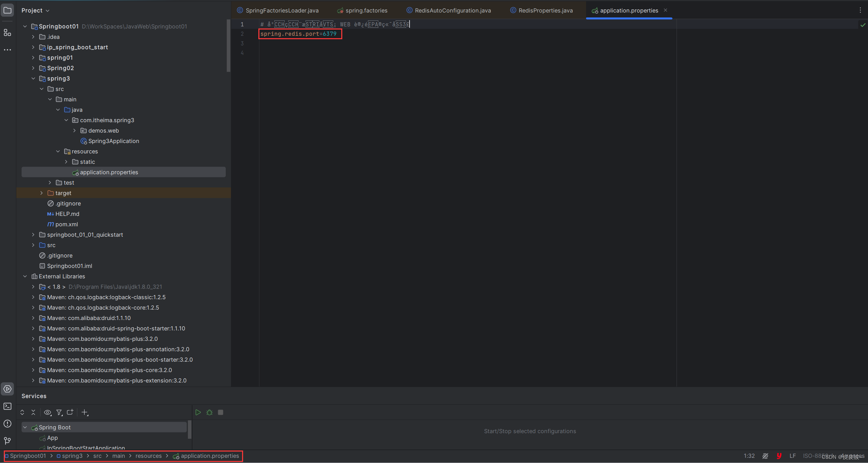Click the green inspection checkmark in editor

(863, 25)
